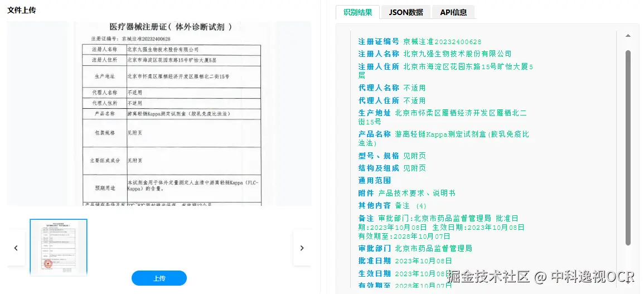This screenshot has width=644, height=294.
Task: Click the 注册人名称 label in results
Action: (379, 54)
